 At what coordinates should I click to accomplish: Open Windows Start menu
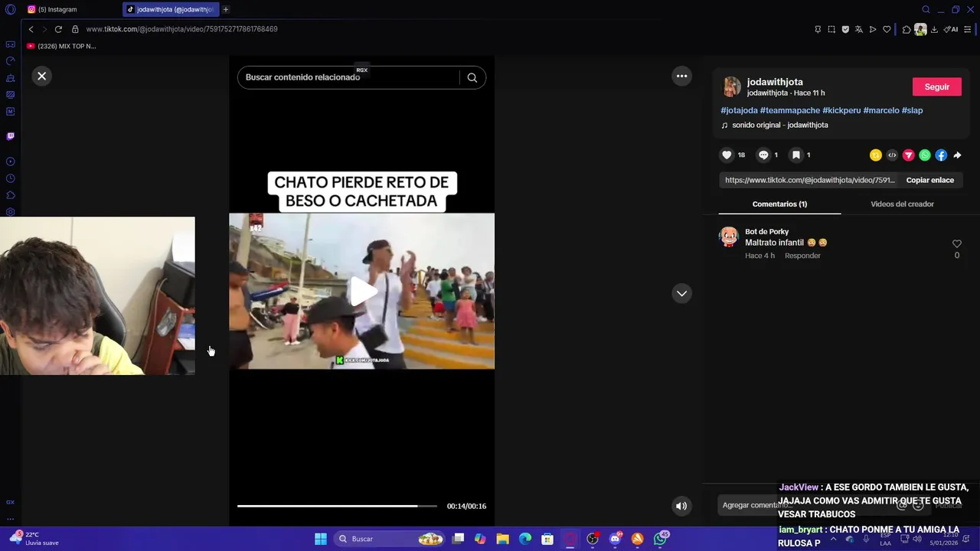pos(321,539)
